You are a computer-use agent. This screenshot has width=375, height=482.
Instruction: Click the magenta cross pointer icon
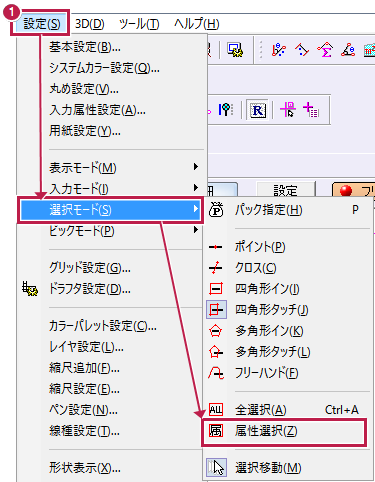pyautogui.click(x=288, y=109)
